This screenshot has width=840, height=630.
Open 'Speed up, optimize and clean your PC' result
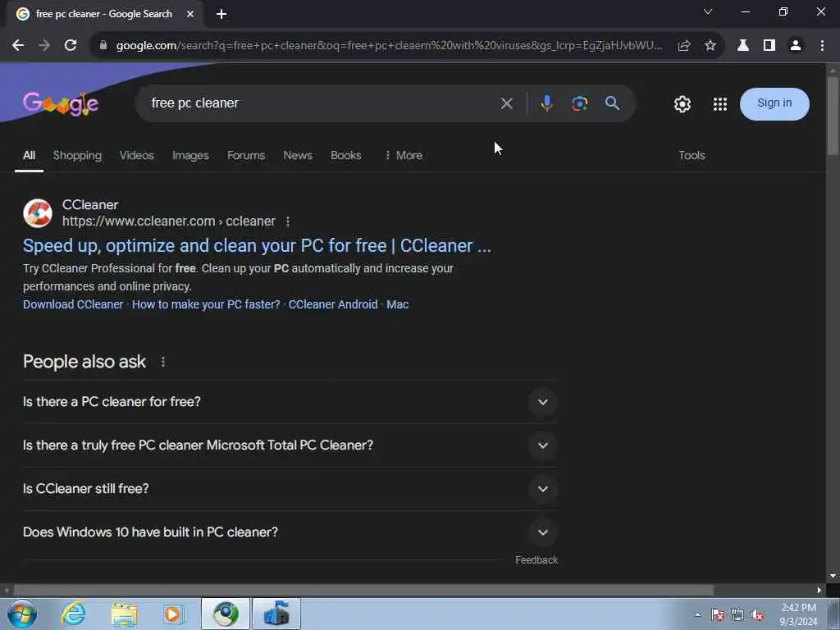pos(257,246)
